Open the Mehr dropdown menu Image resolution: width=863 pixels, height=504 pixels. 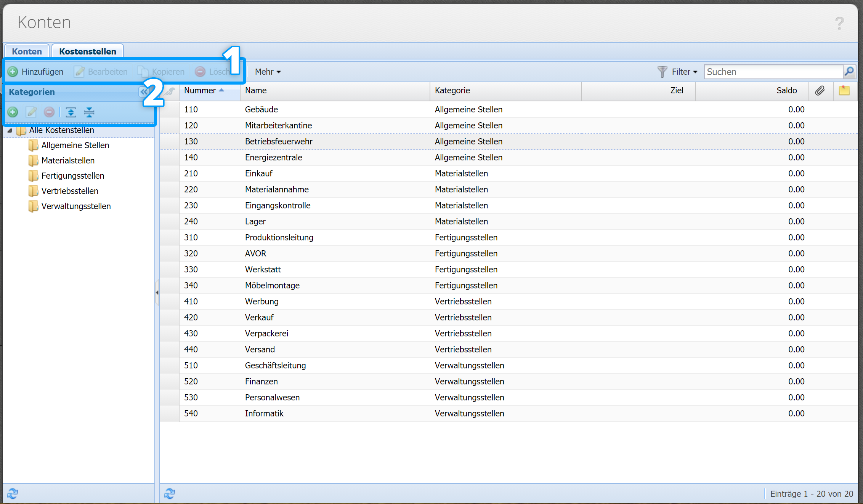[268, 72]
